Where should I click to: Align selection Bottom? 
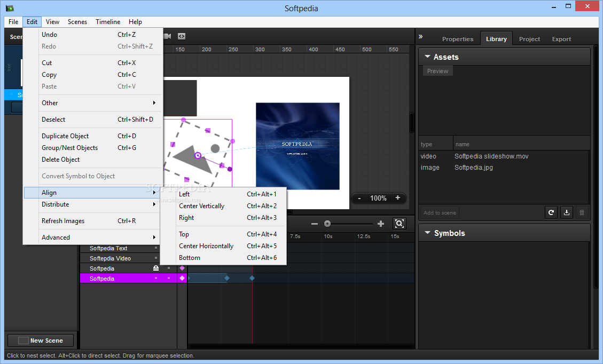(223, 258)
